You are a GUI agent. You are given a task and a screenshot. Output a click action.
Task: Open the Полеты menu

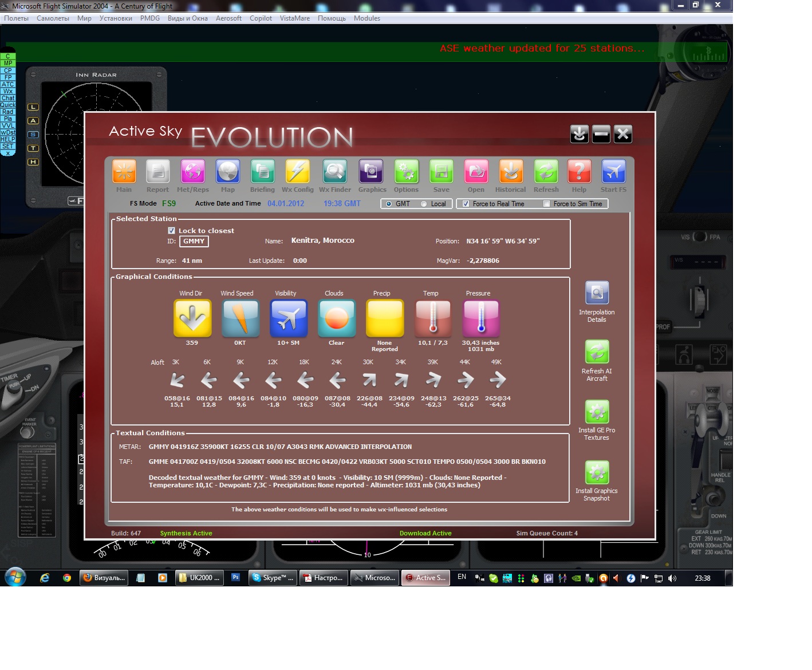pyautogui.click(x=17, y=18)
